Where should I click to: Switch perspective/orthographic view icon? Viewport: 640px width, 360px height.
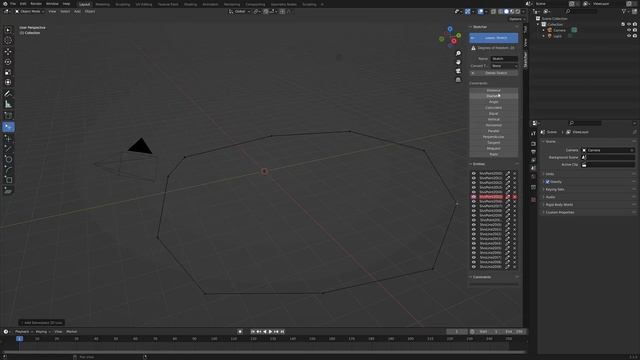click(x=458, y=80)
